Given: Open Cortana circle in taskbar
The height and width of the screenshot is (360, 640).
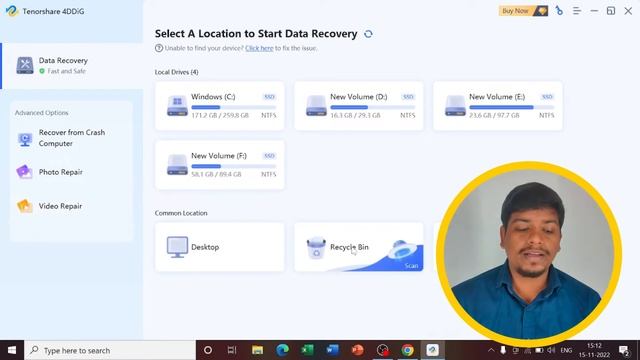Looking at the screenshot, I should click(208, 350).
